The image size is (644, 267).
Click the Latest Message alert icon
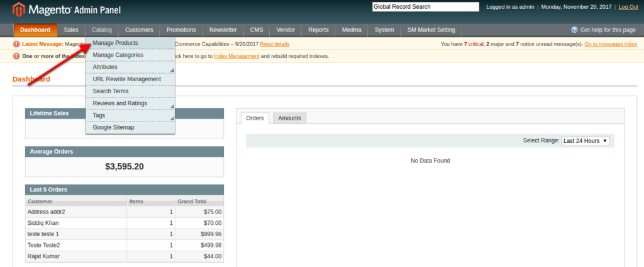pos(16,44)
